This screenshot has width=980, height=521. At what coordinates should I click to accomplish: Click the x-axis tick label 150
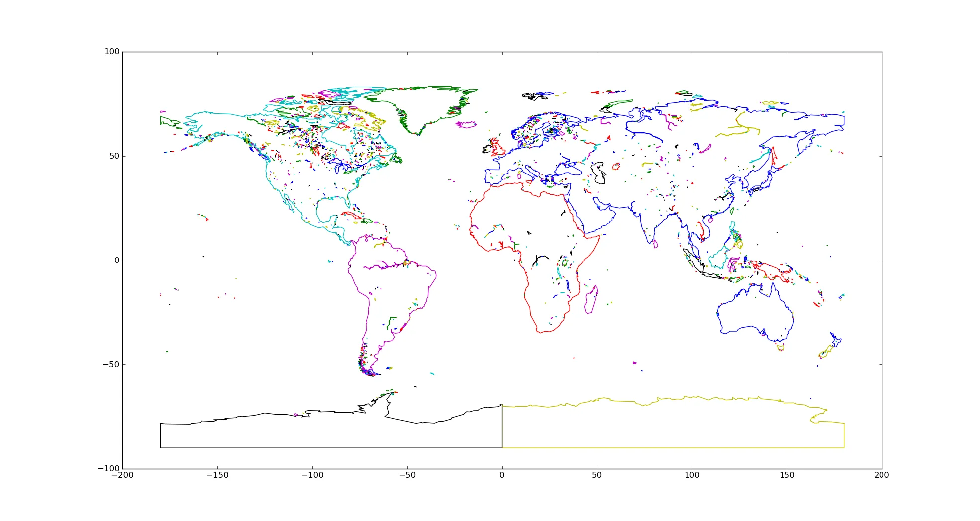(x=787, y=475)
